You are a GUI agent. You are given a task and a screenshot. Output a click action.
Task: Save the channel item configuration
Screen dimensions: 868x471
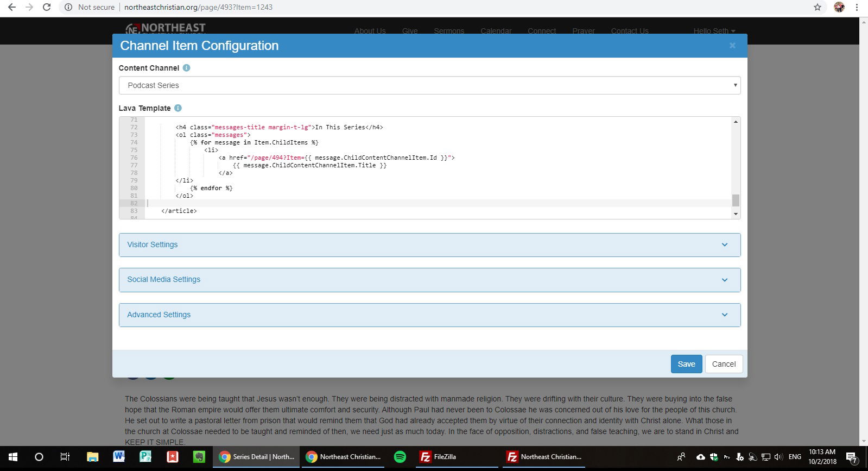coord(686,364)
